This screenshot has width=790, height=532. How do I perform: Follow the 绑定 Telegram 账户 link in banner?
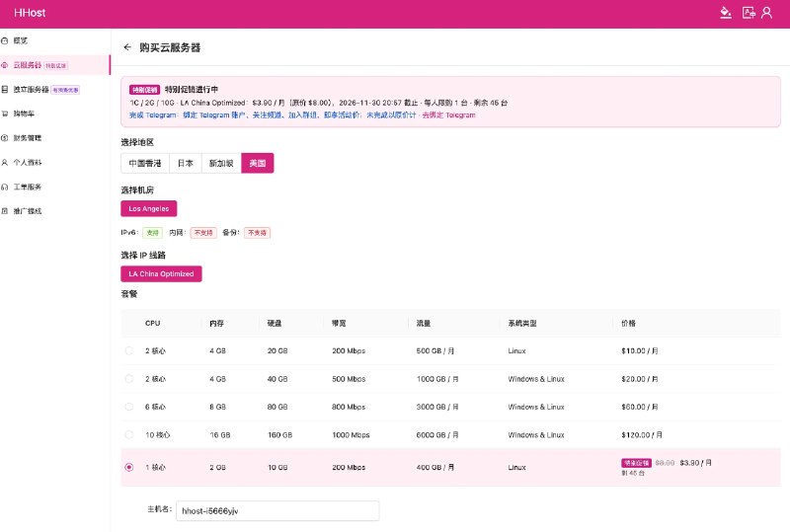215,114
